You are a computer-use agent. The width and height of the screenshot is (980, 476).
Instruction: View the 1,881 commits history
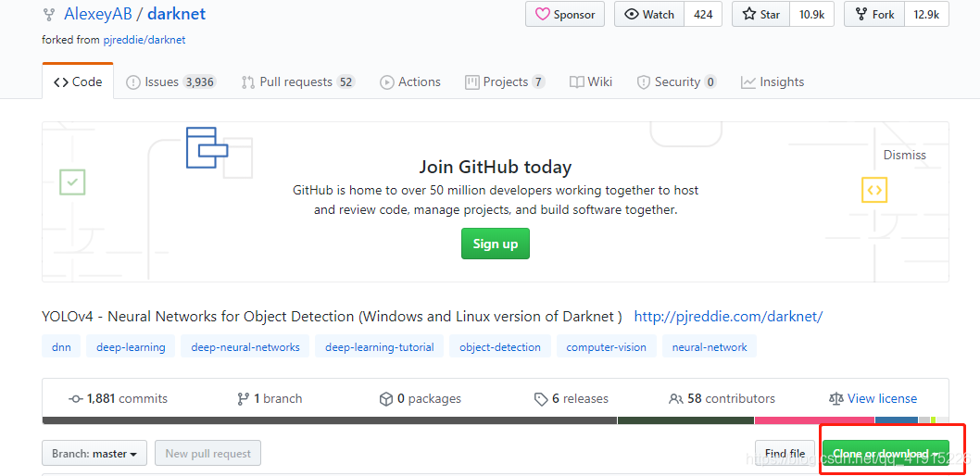tap(119, 398)
